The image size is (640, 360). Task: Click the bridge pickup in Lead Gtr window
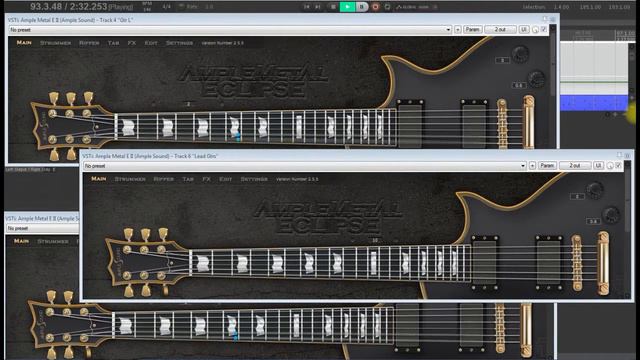pyautogui.click(x=549, y=262)
